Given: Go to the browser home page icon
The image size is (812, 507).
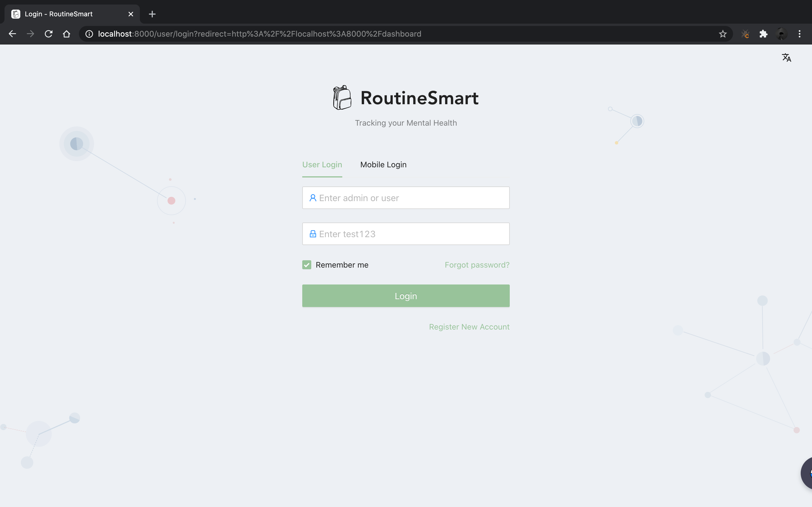Looking at the screenshot, I should click(x=67, y=34).
